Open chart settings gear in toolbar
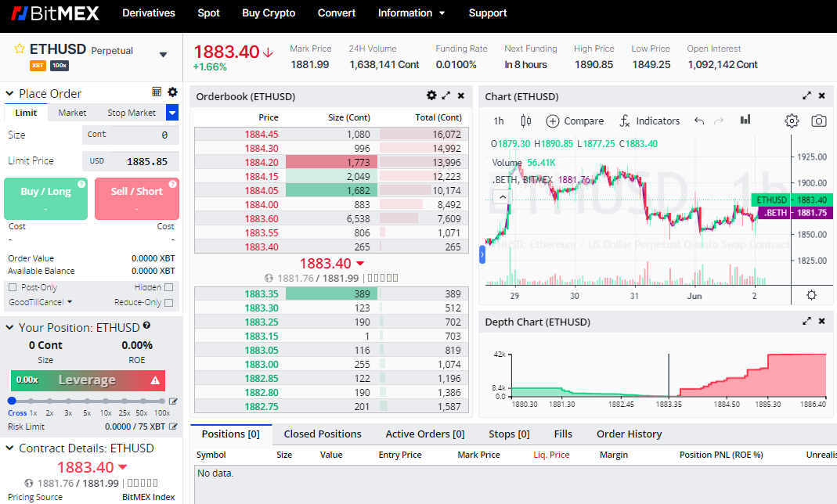 pos(792,121)
